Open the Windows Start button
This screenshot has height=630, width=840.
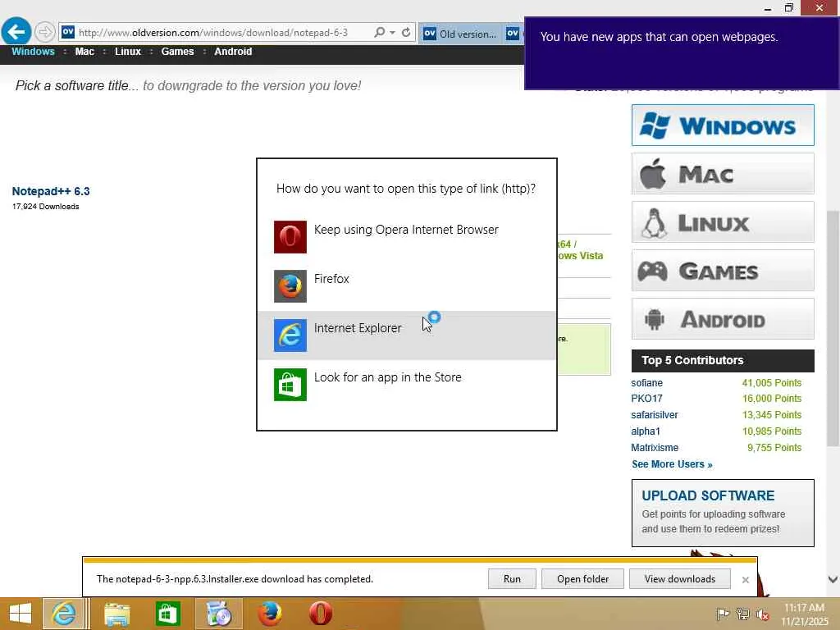21,614
